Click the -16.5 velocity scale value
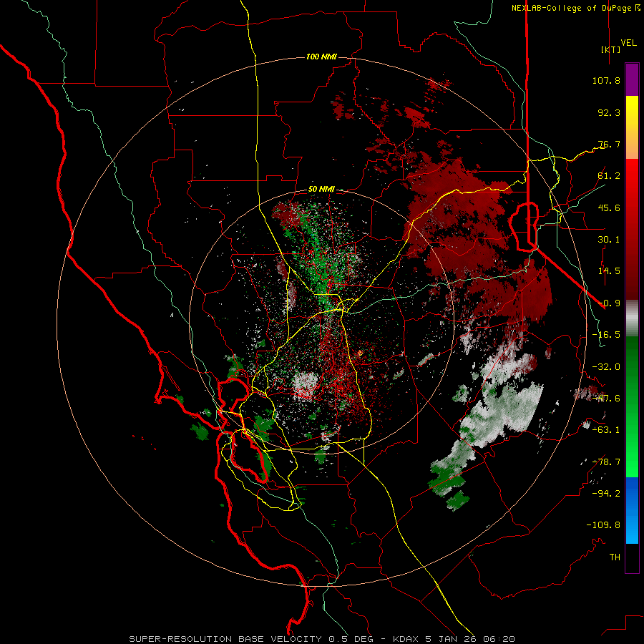Viewport: 644px width, 644px height. point(606,335)
